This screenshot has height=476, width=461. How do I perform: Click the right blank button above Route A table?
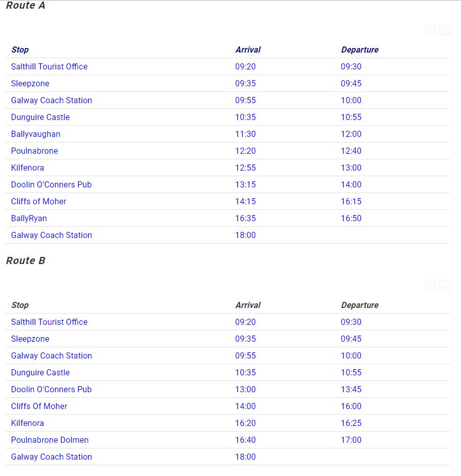pyautogui.click(x=444, y=30)
